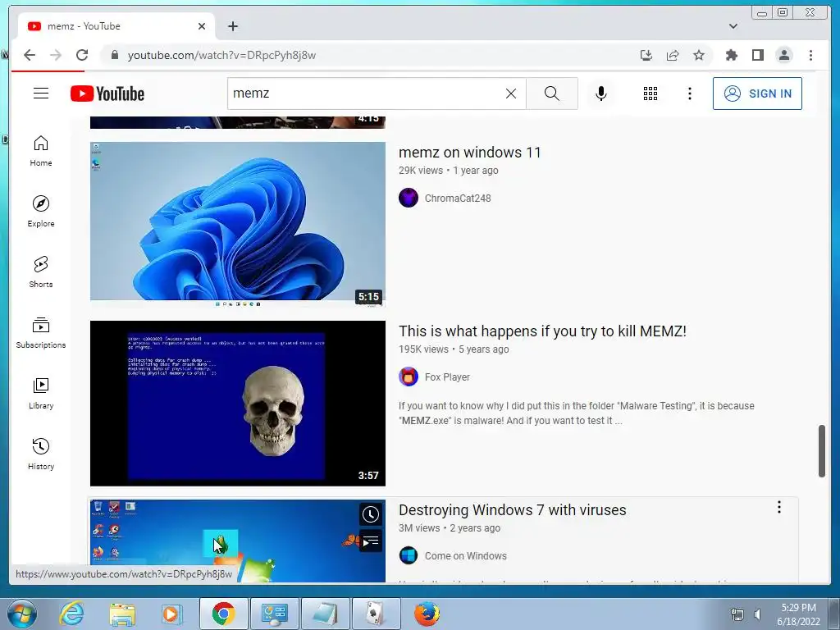Open the memz on windows 11 thumbnail
Viewport: 840px width, 630px height.
click(x=237, y=225)
